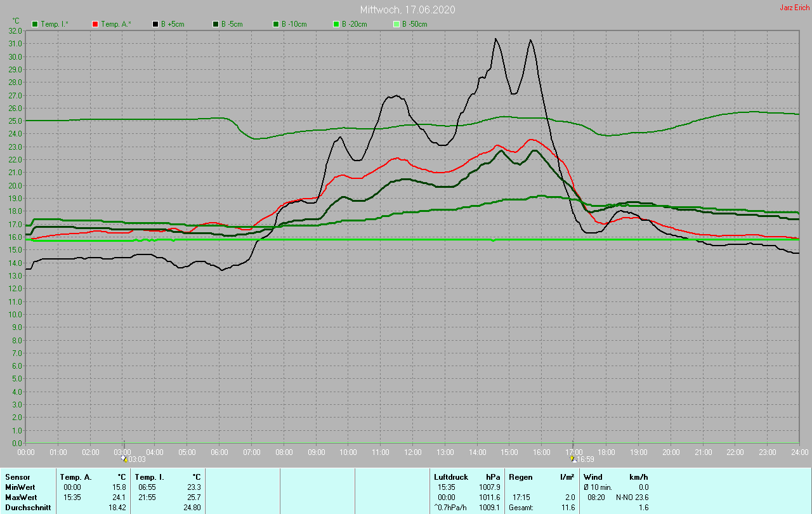Image resolution: width=812 pixels, height=514 pixels.
Task: Click the Durchschnitt row label
Action: click(x=27, y=508)
